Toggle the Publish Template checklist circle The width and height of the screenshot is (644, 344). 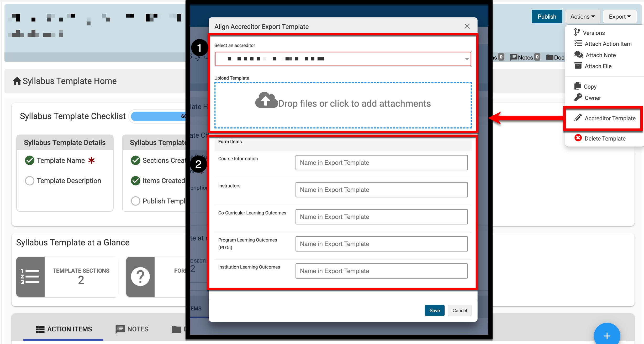pos(135,201)
